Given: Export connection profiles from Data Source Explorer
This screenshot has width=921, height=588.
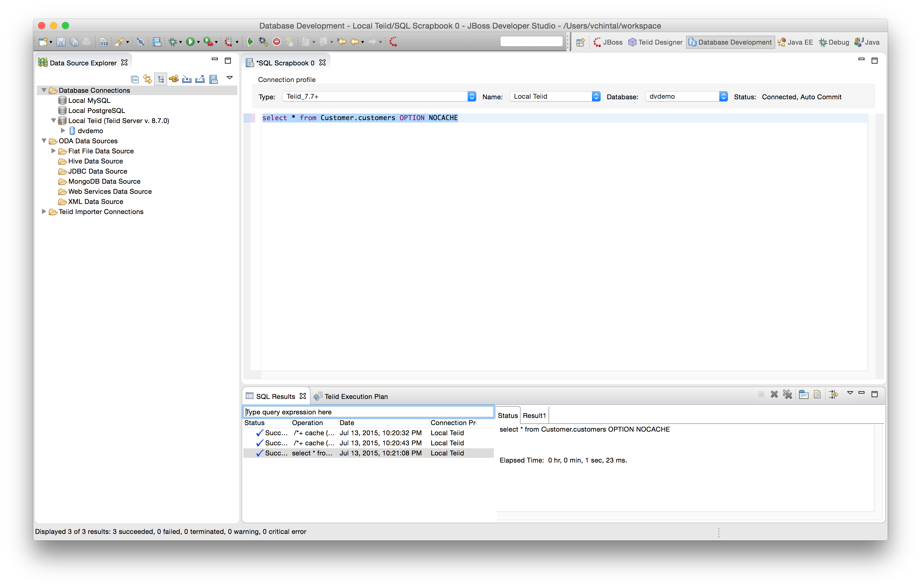Looking at the screenshot, I should [x=200, y=79].
